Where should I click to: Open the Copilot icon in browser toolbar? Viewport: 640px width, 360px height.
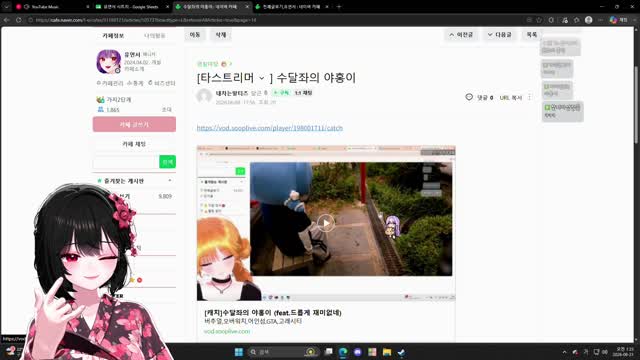click(x=613, y=20)
